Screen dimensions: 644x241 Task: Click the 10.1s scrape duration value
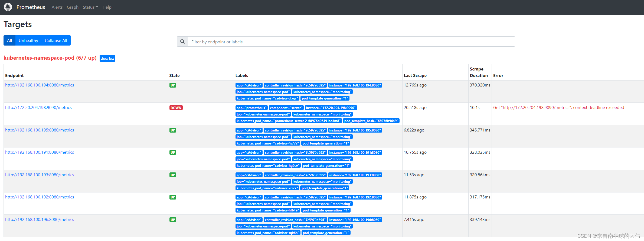tap(475, 108)
